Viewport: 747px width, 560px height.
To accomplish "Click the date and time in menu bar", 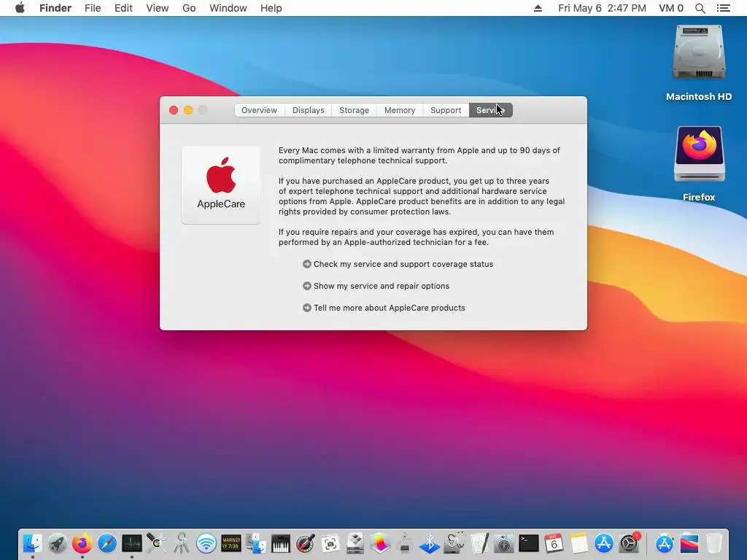I will tap(602, 8).
